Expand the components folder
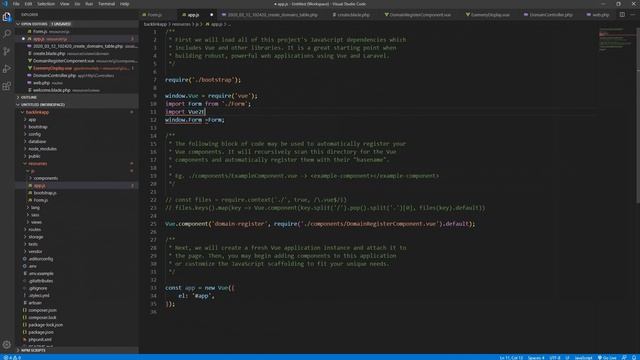 click(77, 178)
